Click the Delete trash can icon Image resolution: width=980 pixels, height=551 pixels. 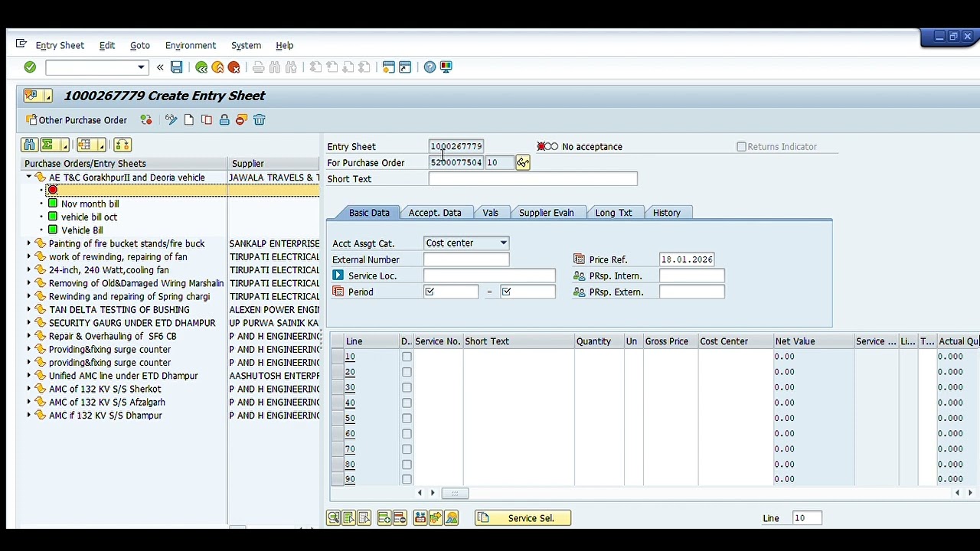tap(260, 119)
